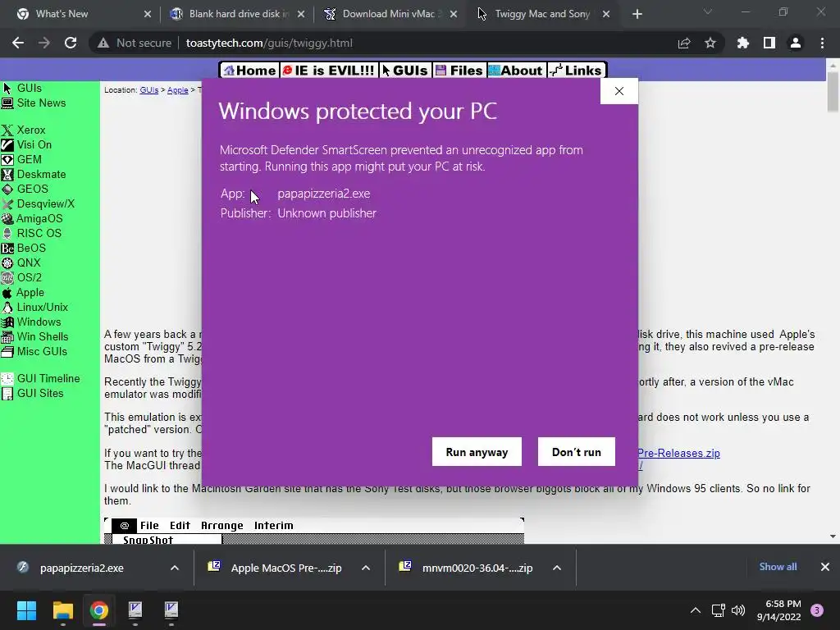
Task: Open a new browser tab
Action: tap(637, 14)
